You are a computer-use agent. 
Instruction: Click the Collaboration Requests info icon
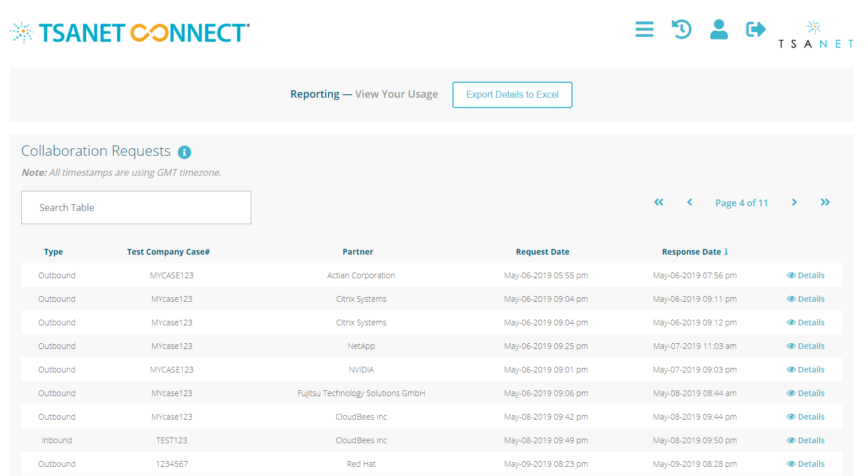click(x=184, y=152)
